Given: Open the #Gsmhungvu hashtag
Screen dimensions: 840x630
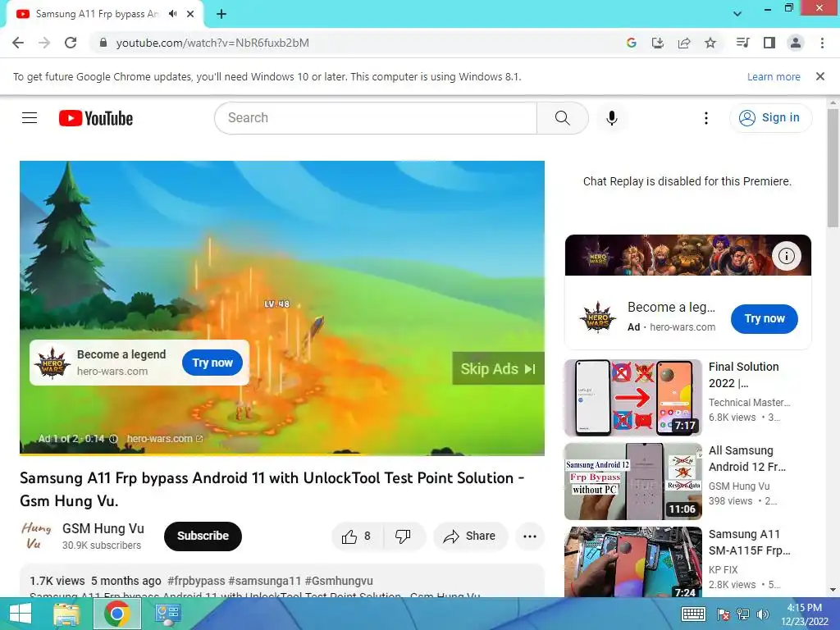Looking at the screenshot, I should pos(339,581).
